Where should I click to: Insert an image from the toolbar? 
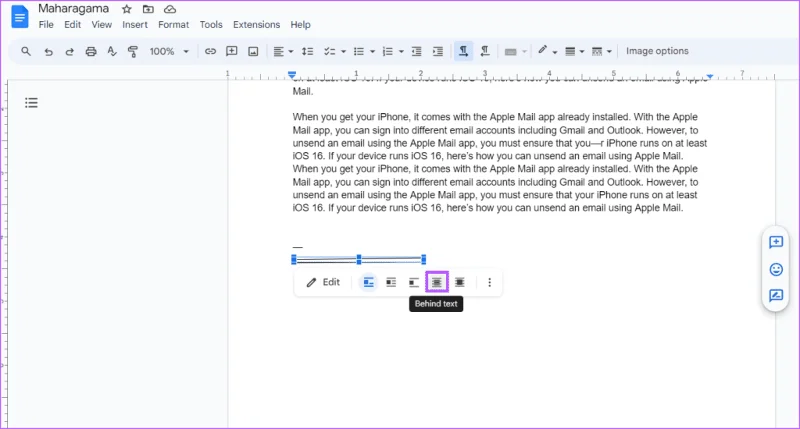pyautogui.click(x=253, y=52)
